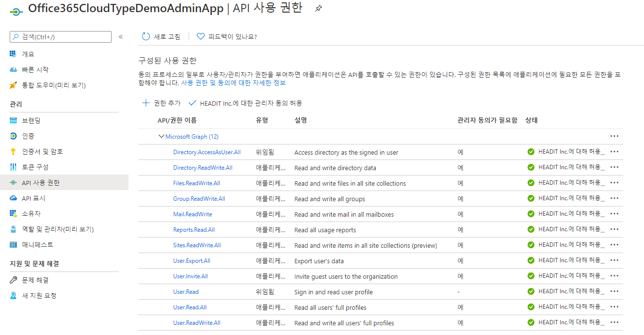Collapse the Microsoft Graph (12) group
This screenshot has height=335, width=644.
(161, 136)
